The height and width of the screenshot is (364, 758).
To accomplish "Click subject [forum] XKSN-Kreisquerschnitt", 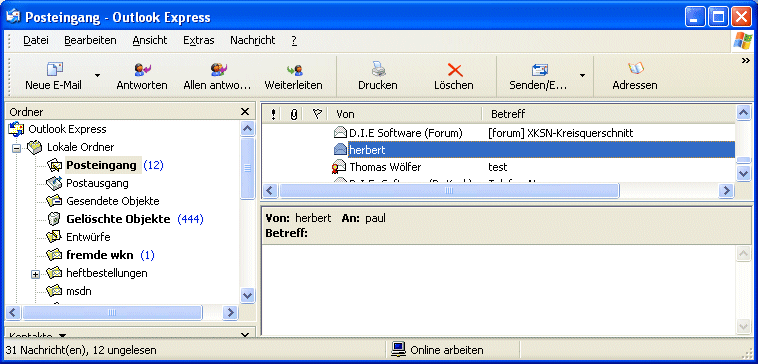I will (x=561, y=133).
